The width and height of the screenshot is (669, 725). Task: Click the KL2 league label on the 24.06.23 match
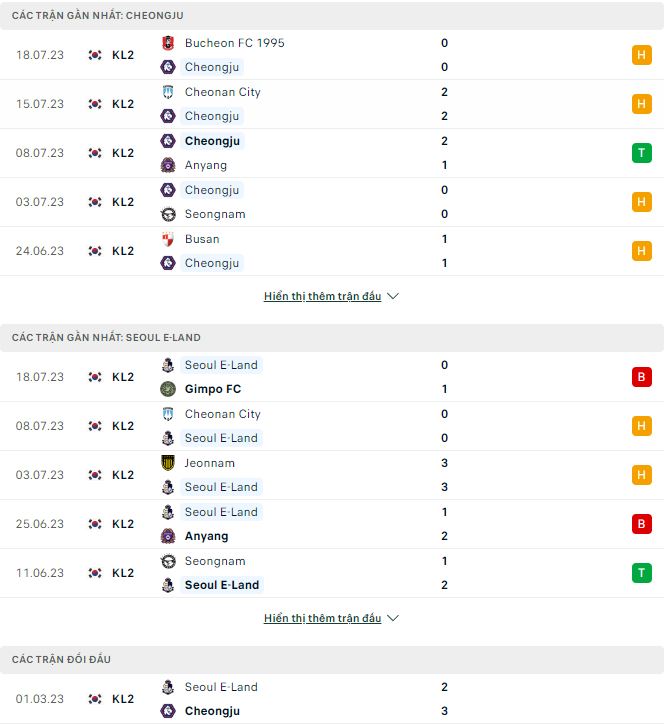point(123,251)
